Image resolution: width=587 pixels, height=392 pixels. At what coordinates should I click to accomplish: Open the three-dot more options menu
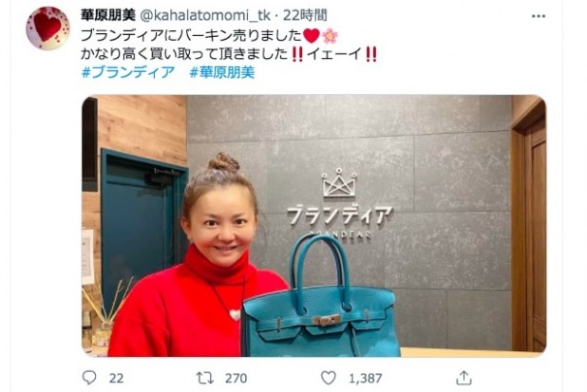coord(539,16)
